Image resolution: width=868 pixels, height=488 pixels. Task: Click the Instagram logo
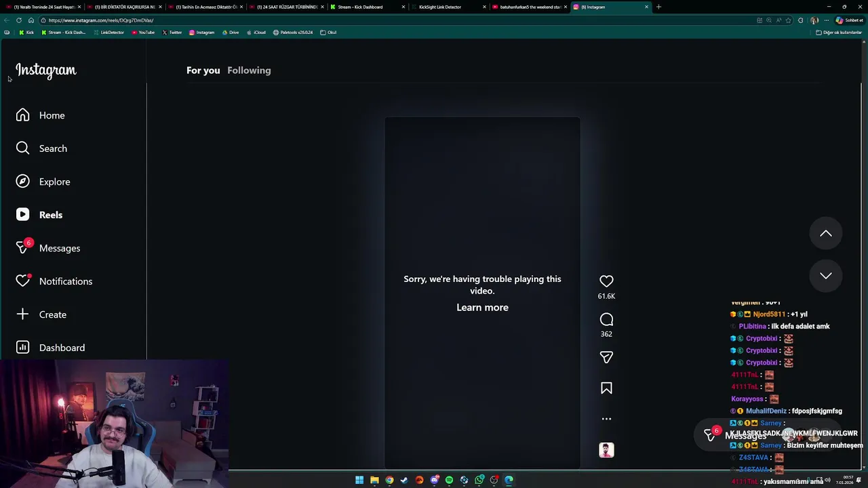tap(46, 70)
